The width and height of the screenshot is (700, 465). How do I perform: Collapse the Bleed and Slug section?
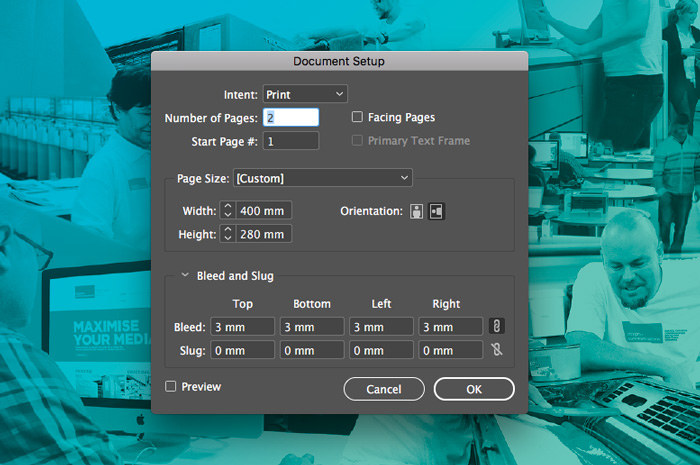click(x=185, y=276)
